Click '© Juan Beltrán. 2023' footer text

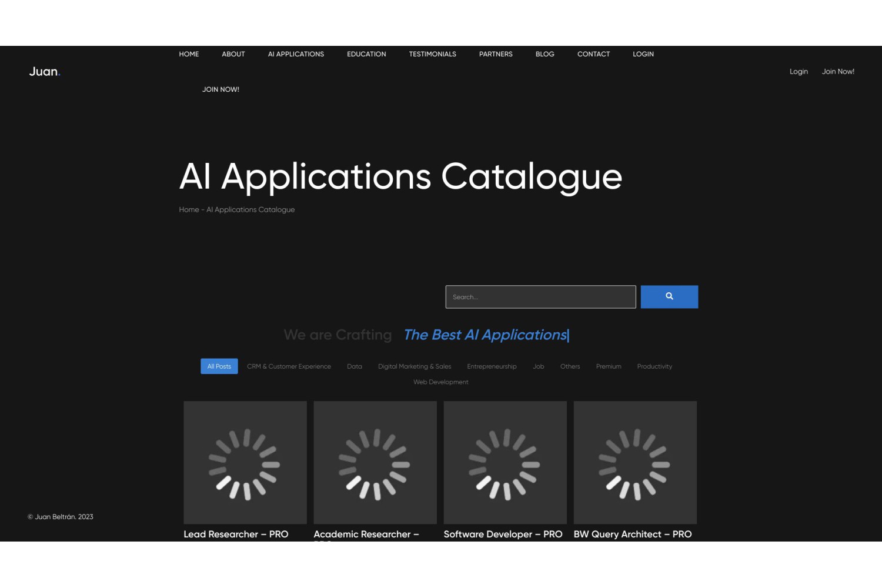[61, 517]
